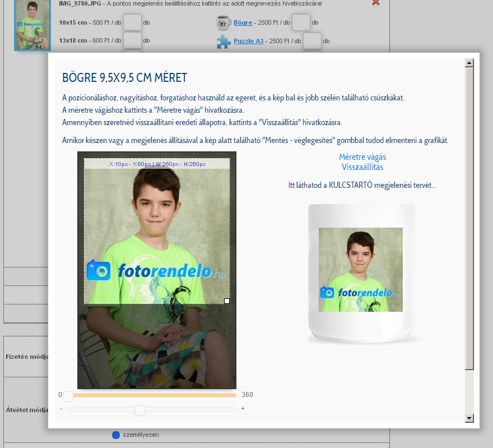The height and width of the screenshot is (448, 493).
Task: Click the rotation slider handle at 0
Action: [68, 396]
